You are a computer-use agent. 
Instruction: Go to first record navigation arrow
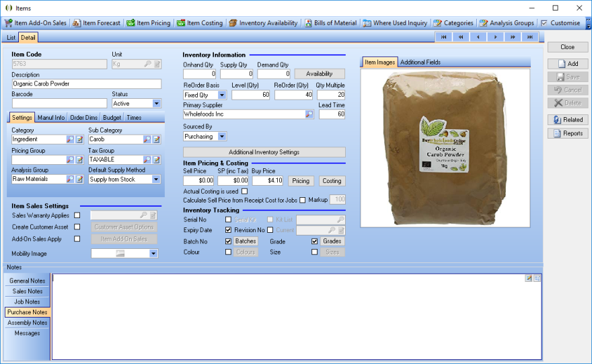(443, 37)
